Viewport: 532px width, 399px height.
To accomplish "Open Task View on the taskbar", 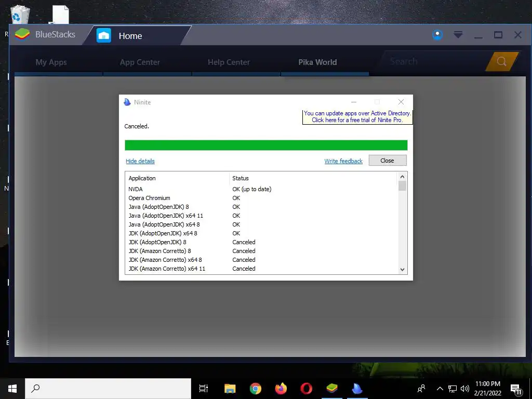I will (x=204, y=389).
